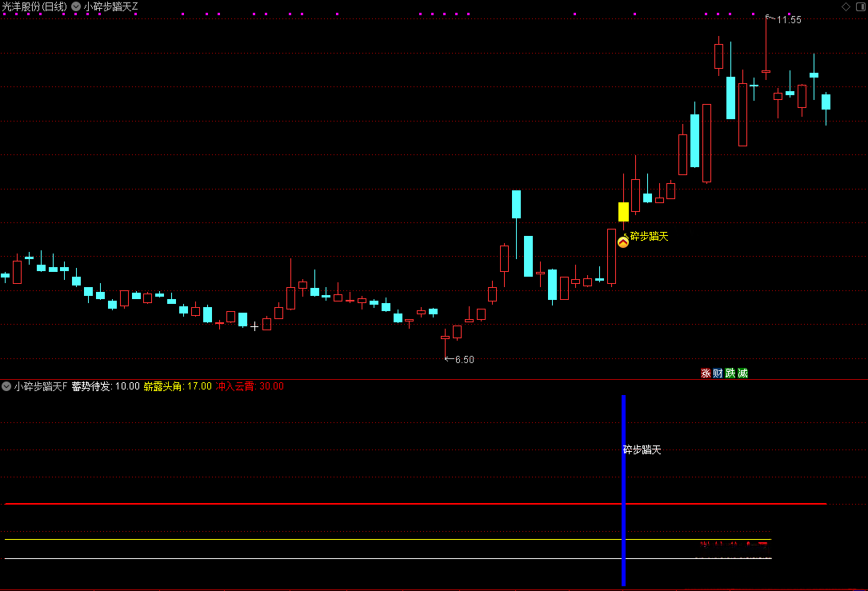Toggle the side panel icon at top right

point(861,6)
